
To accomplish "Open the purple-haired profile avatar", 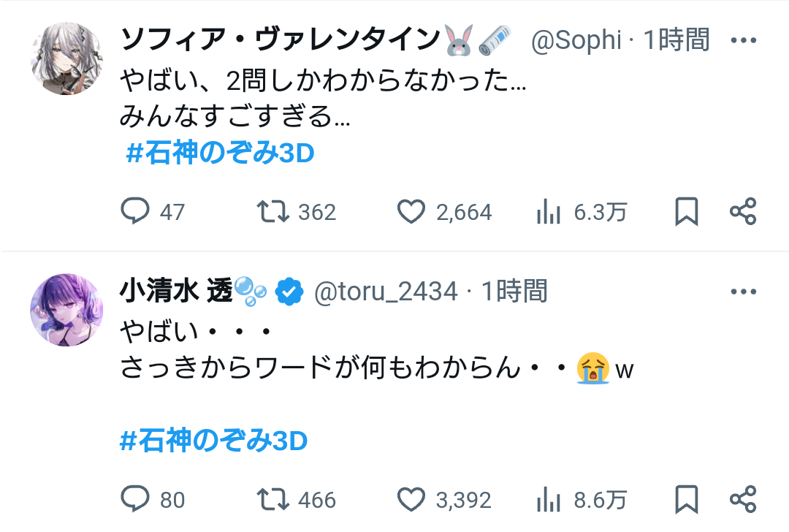I will pyautogui.click(x=66, y=310).
